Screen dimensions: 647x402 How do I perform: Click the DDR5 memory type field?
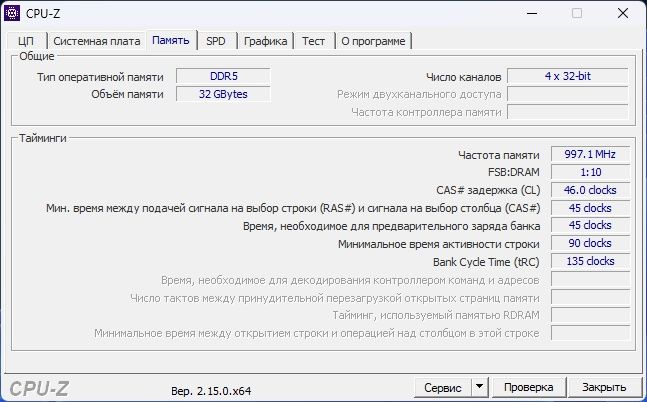click(x=223, y=76)
